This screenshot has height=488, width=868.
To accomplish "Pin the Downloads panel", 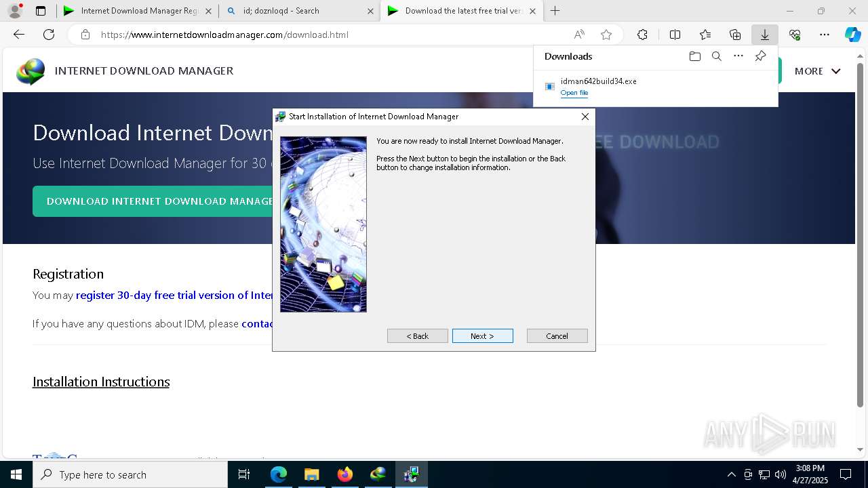I will pos(760,56).
